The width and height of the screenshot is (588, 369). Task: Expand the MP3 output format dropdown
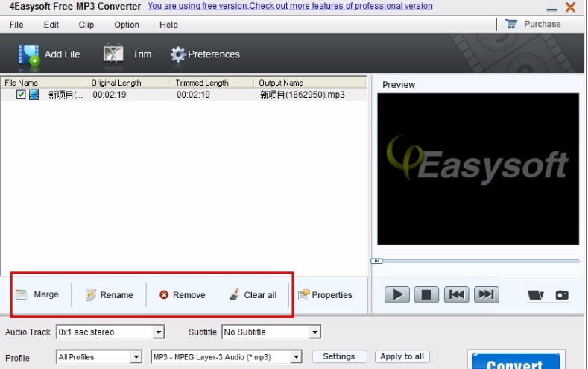pos(297,357)
